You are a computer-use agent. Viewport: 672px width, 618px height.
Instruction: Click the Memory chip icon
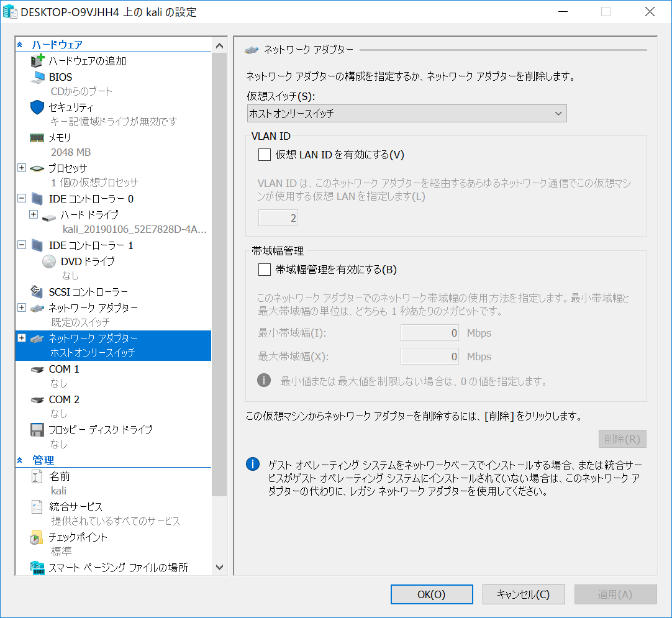[x=37, y=138]
